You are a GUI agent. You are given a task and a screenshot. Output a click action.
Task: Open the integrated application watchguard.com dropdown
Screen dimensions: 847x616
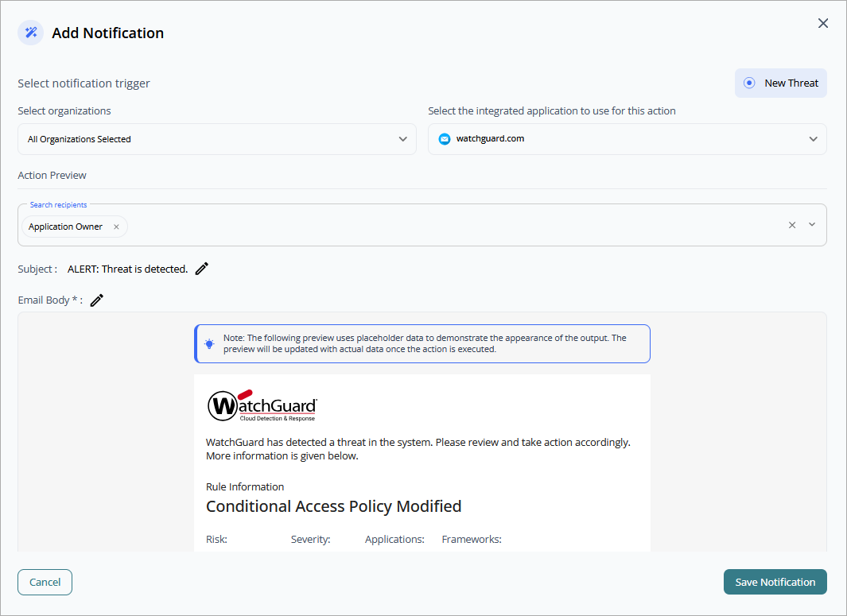click(x=627, y=139)
